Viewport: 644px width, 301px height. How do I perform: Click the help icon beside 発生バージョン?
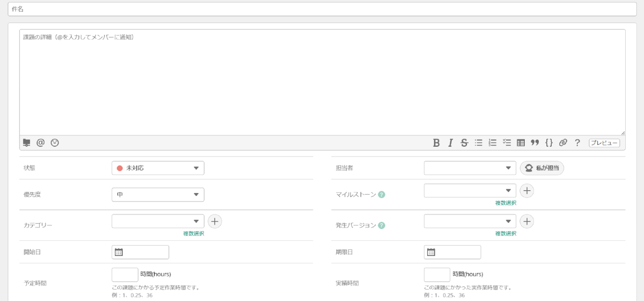pyautogui.click(x=382, y=225)
